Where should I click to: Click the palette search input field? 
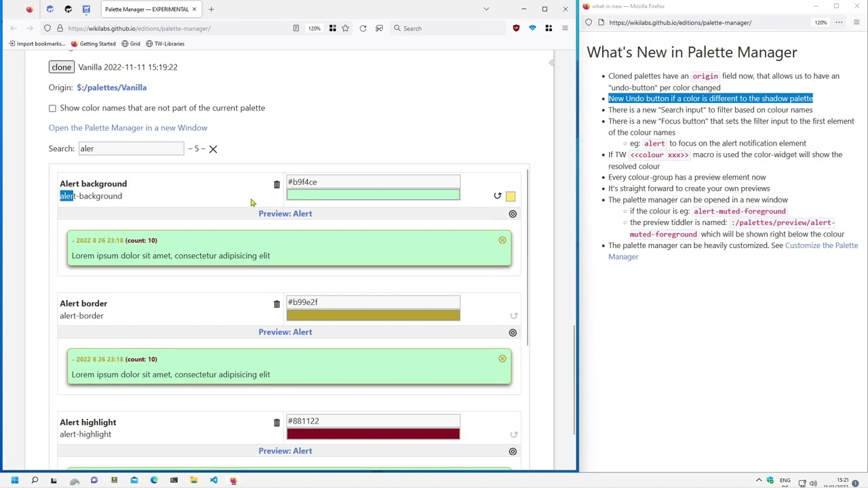click(130, 148)
